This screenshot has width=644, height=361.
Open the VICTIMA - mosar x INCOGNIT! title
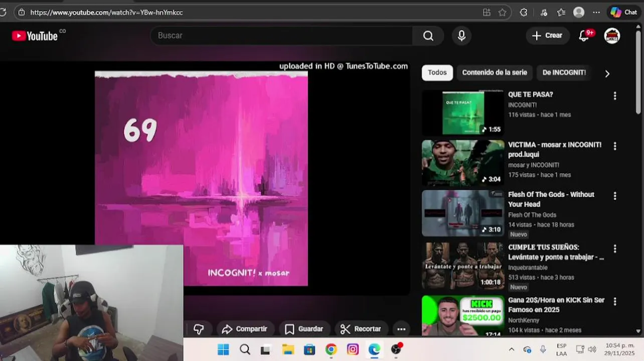pyautogui.click(x=555, y=149)
